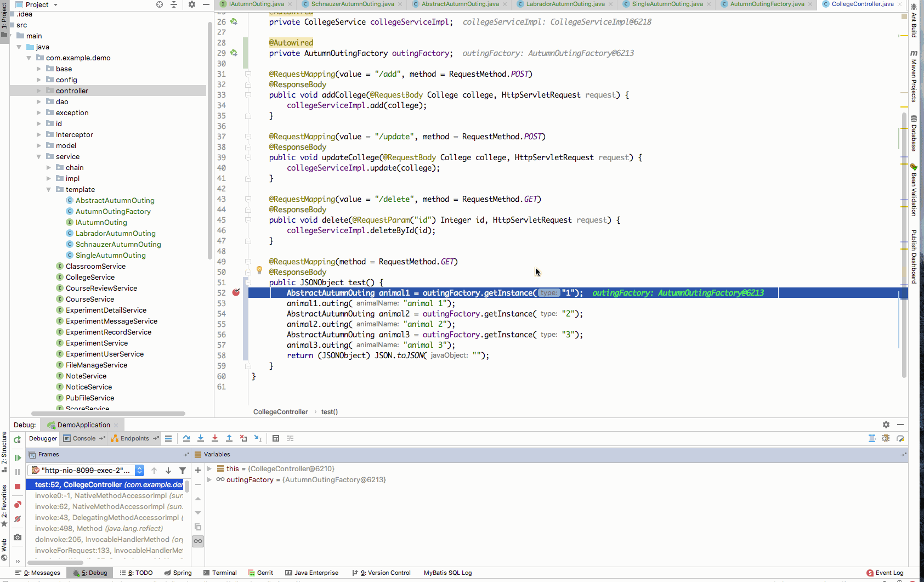Click the Frames pane pin/hide arrow

[186, 455]
